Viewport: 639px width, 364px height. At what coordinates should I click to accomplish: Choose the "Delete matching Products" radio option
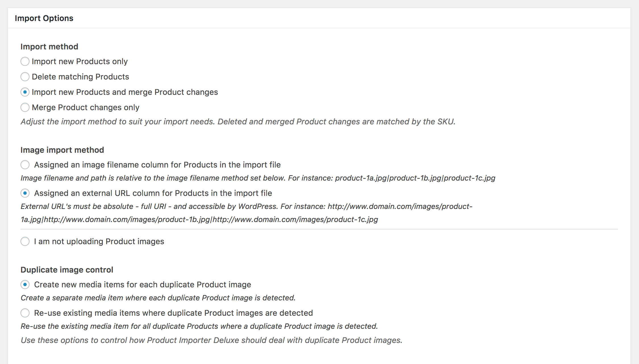(x=25, y=77)
